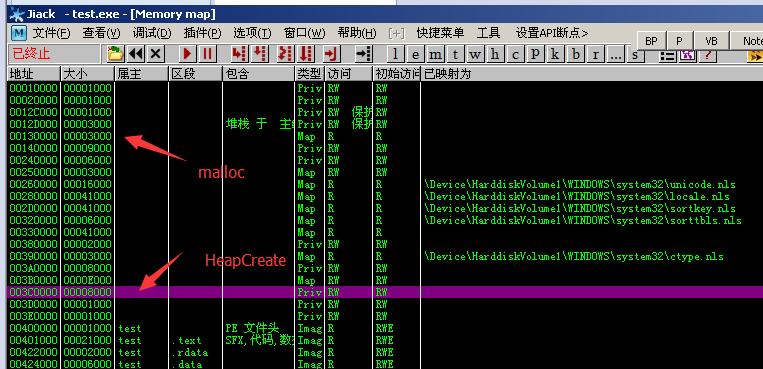Sort by the 地址 column header

click(x=34, y=74)
